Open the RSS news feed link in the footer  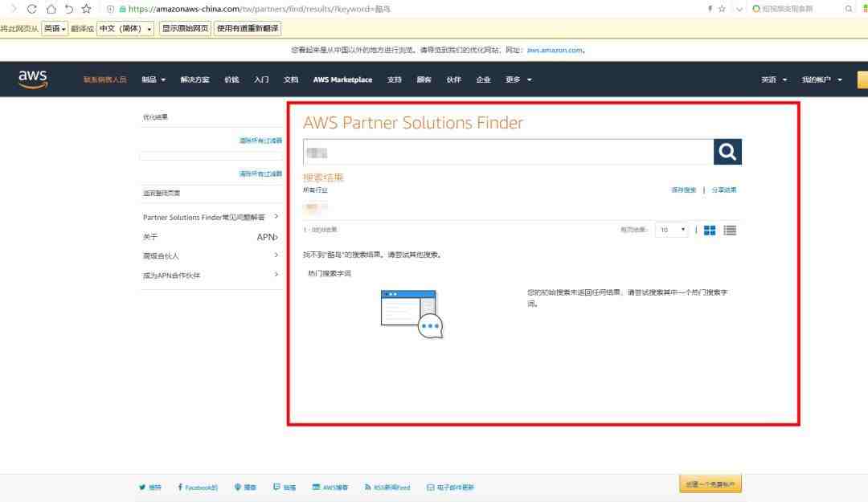click(387, 488)
